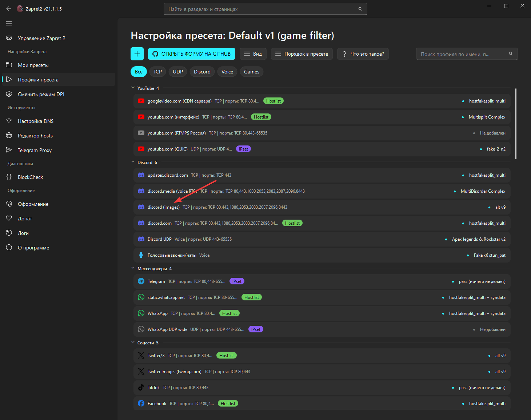This screenshot has height=420, width=531.
Task: Click WhatsApp icon for static.whatsapp.net row
Action: tap(141, 297)
